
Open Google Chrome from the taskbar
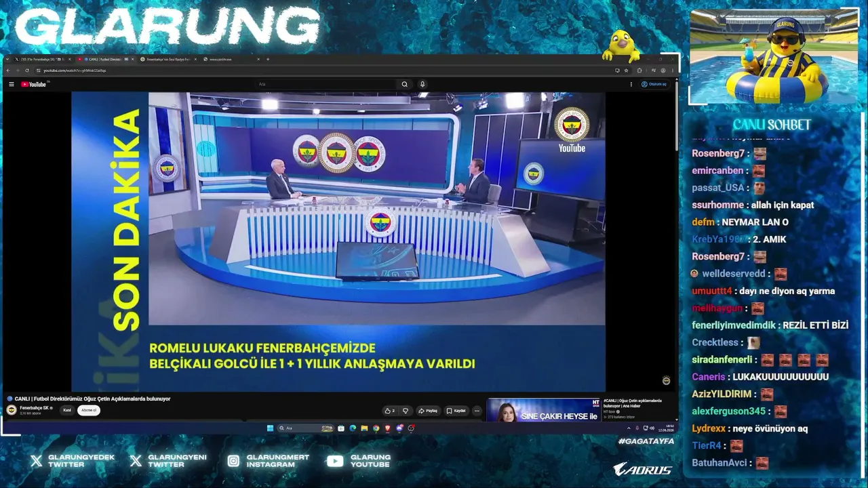(376, 428)
